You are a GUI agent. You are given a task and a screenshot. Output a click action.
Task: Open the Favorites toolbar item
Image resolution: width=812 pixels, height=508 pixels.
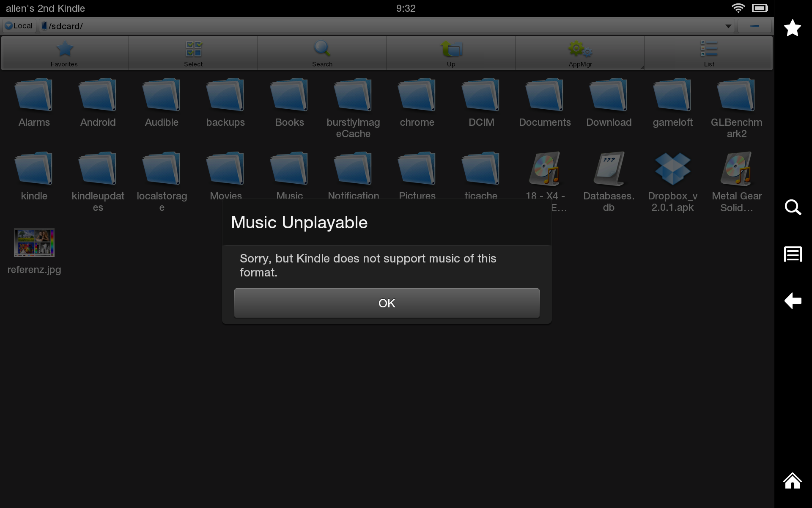click(x=65, y=53)
